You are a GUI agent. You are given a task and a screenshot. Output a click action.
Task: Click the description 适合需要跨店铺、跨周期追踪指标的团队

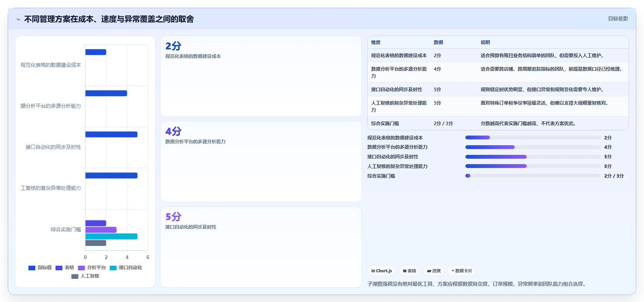(551, 69)
